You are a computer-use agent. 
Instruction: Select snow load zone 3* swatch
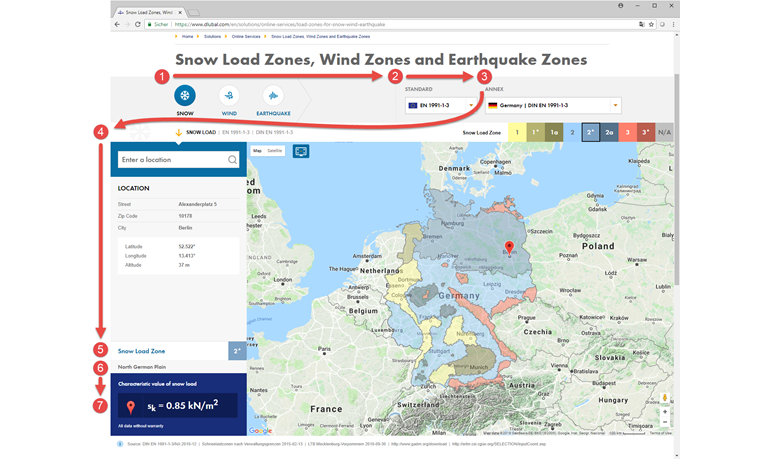pos(646,132)
